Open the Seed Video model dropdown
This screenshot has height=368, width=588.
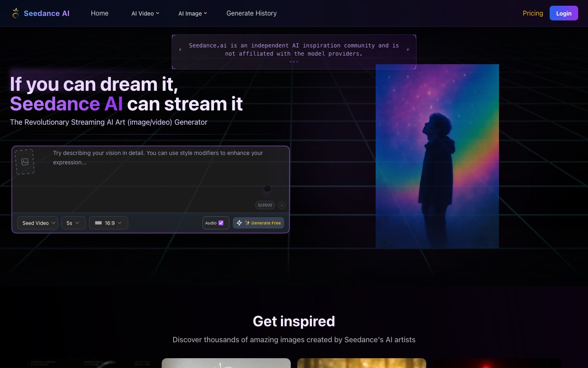coord(38,223)
